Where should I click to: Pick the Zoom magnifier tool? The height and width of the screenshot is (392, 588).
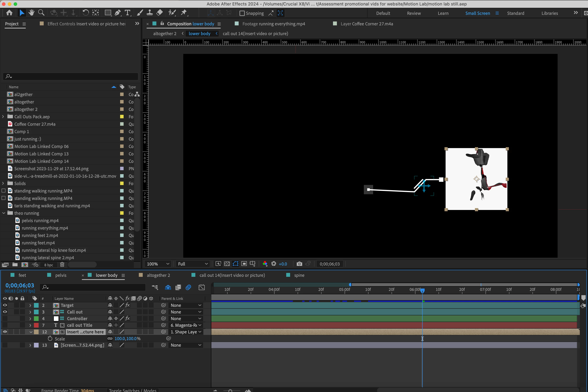[x=41, y=13]
